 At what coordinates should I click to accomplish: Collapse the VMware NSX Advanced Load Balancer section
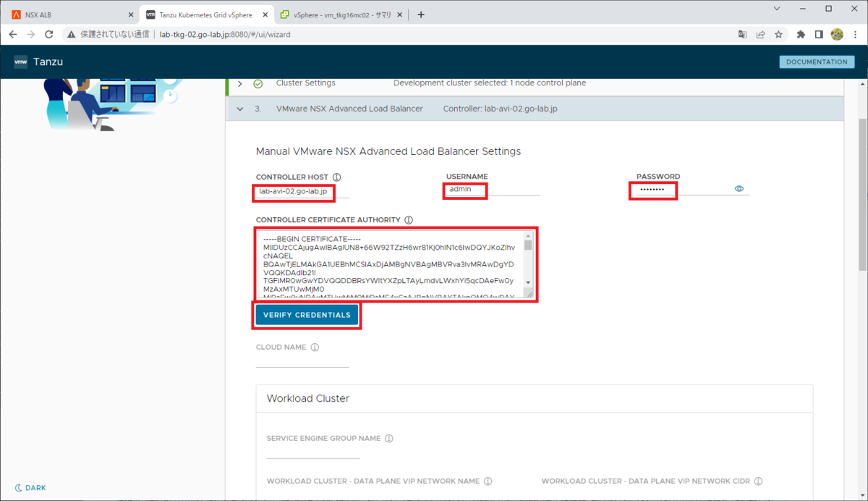(240, 109)
